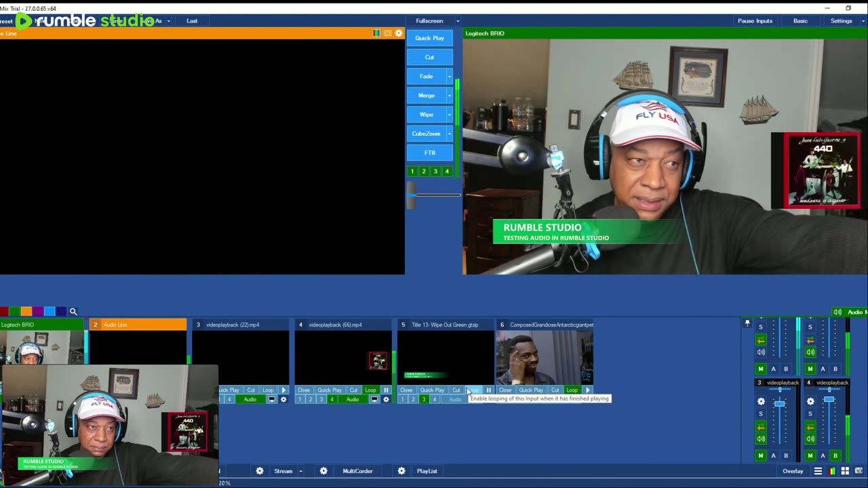This screenshot has width=868, height=488.
Task: Open the PlayList button
Action: pyautogui.click(x=427, y=471)
